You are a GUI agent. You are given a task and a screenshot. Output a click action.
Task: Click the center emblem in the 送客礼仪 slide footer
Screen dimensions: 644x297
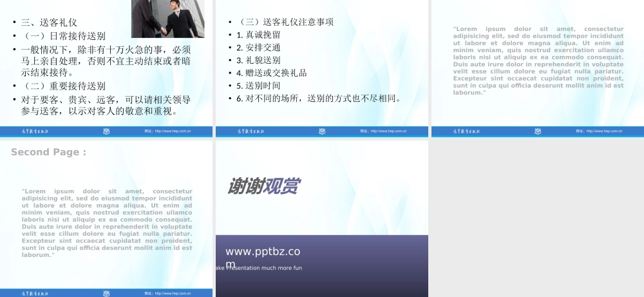[106, 131]
